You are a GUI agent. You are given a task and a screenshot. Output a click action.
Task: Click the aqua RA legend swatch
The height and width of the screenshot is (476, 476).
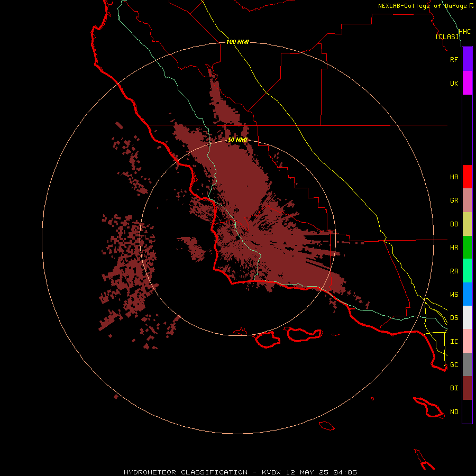click(x=467, y=271)
